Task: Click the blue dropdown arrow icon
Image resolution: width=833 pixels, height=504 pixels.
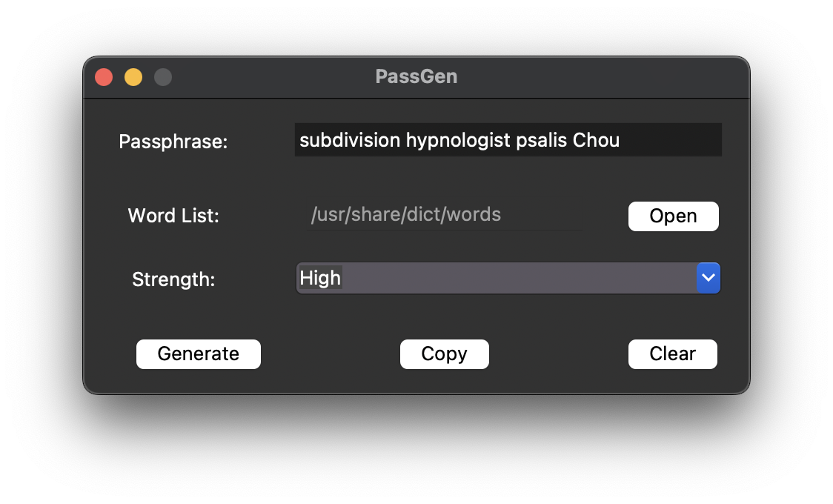Action: [x=708, y=278]
